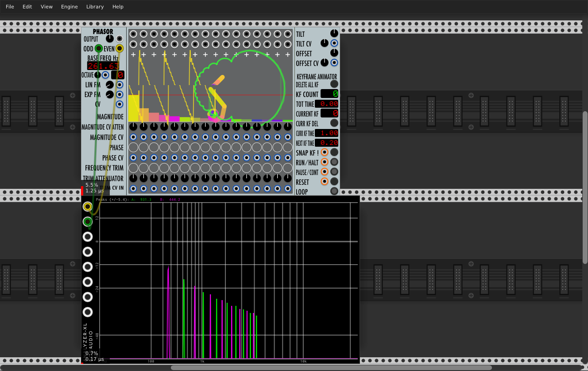588x371 pixels.
Task: Toggle the RUN/HALT button
Action: (334, 162)
